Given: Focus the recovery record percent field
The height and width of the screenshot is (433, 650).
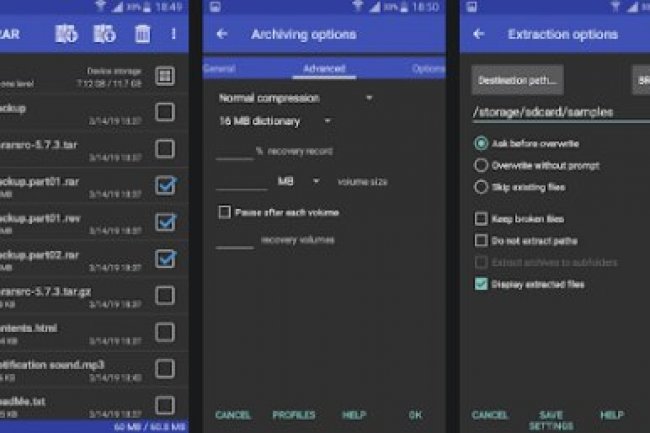Looking at the screenshot, I should tap(235, 152).
